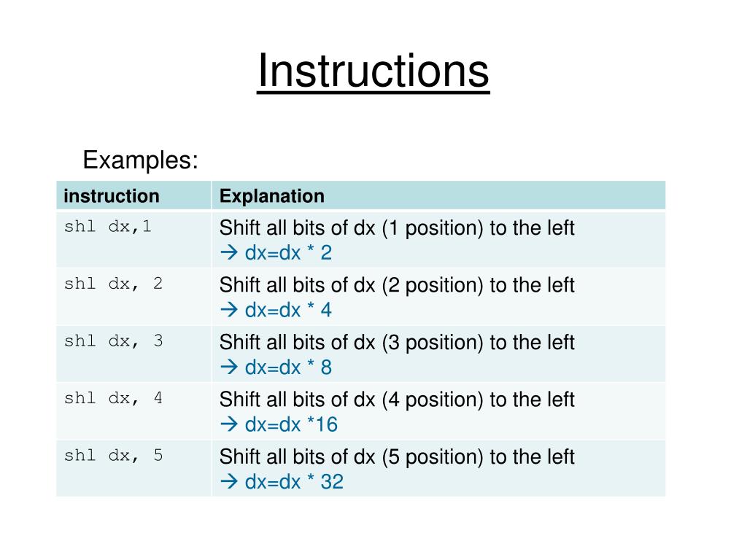The image size is (747, 560).
Task: Click the arrow before dx=dx * 32
Action: point(229,481)
